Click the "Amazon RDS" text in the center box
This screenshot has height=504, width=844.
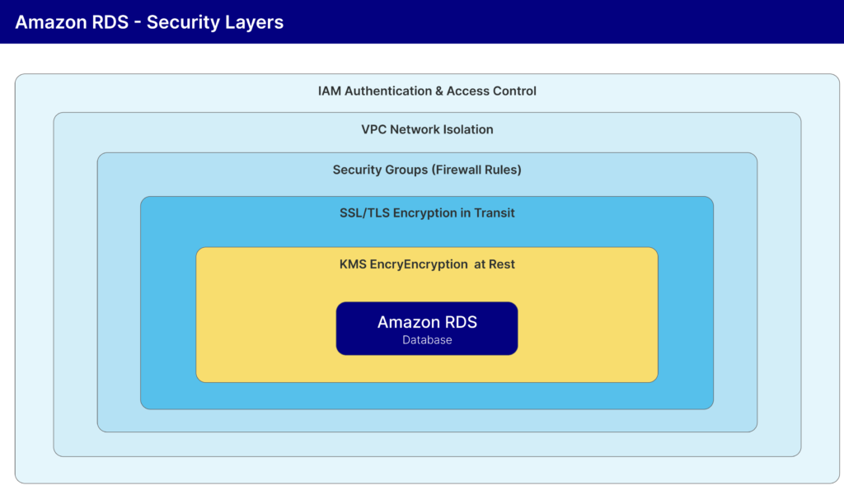tap(427, 322)
